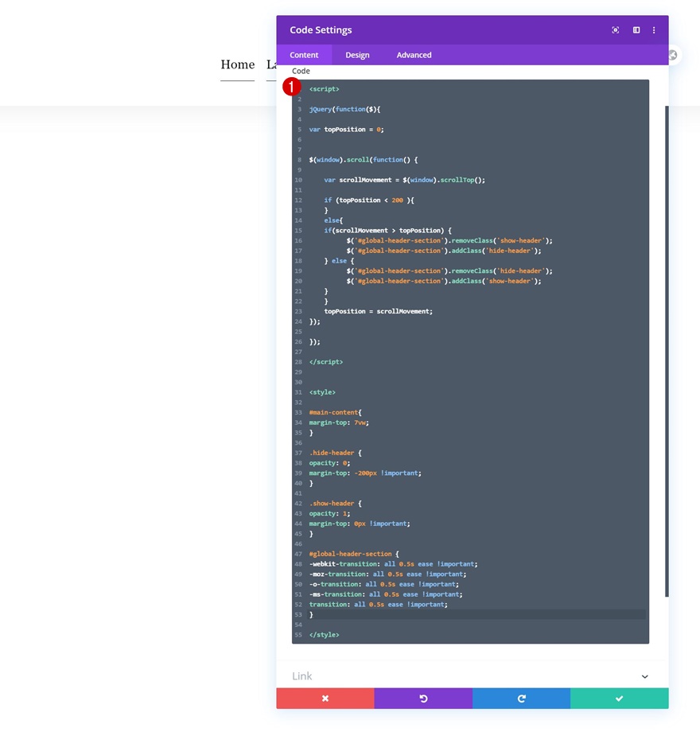Open the Advanced tab
Image resolution: width=700 pixels, height=732 pixels.
pyautogui.click(x=414, y=55)
